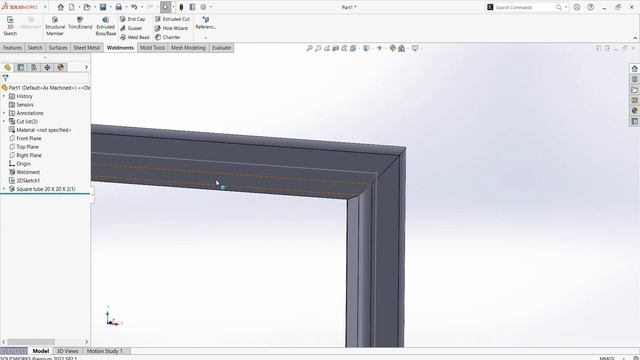Expand the Cut list(3) folder

pyautogui.click(x=4, y=122)
